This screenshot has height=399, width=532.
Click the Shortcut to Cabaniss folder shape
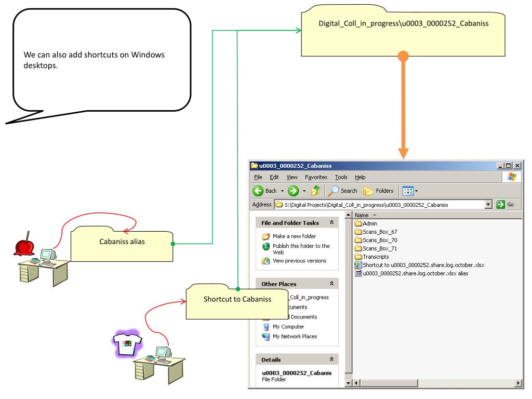click(x=237, y=301)
